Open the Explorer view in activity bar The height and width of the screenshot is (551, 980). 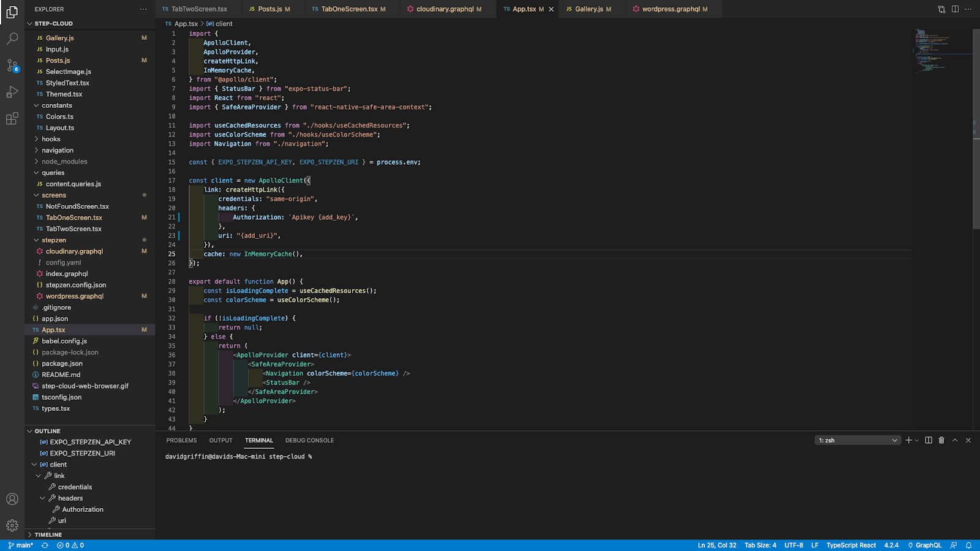coord(12,12)
